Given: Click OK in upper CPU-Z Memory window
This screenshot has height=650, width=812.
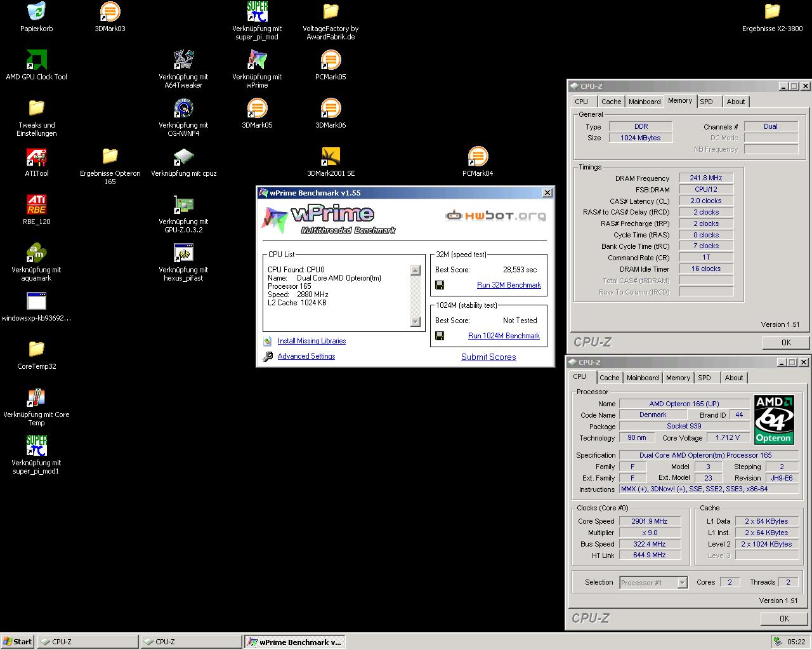Looking at the screenshot, I should pyautogui.click(x=786, y=342).
